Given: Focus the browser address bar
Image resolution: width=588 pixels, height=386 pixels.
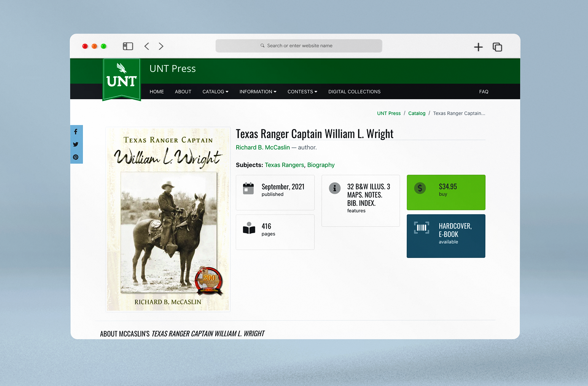Looking at the screenshot, I should (x=299, y=46).
